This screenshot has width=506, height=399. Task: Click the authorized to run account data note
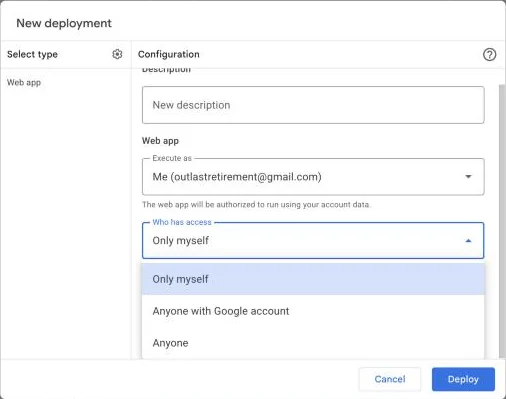point(256,204)
